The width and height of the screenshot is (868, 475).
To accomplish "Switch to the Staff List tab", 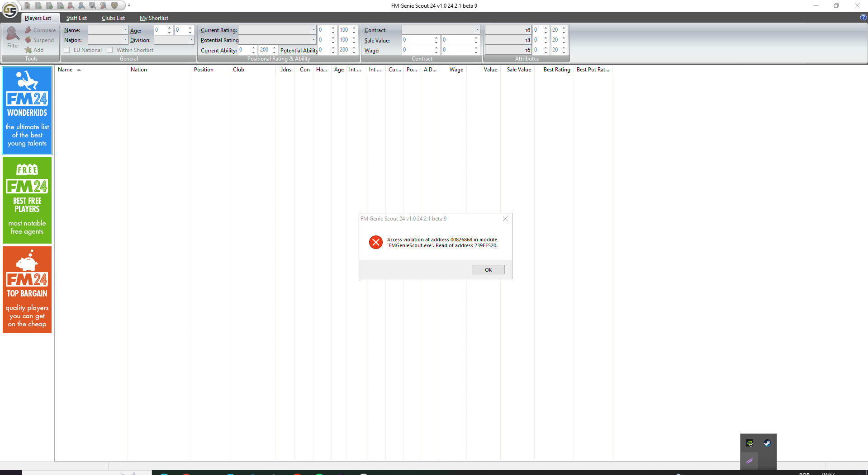I will 76,18.
